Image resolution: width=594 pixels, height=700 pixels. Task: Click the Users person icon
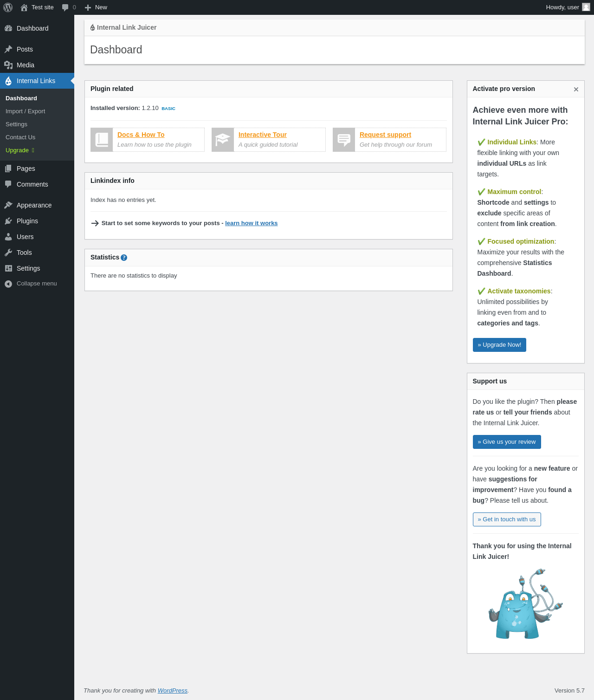(8, 237)
